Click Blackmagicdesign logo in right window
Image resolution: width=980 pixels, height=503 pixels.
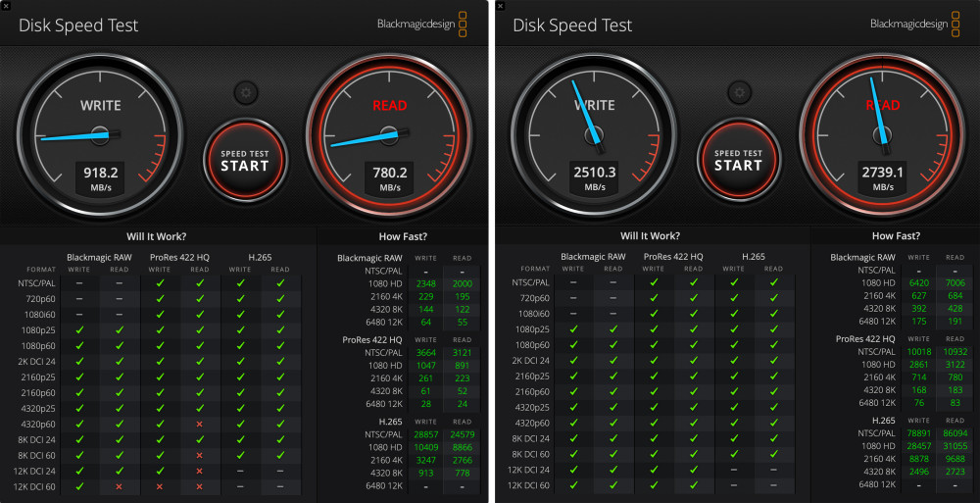click(x=915, y=24)
